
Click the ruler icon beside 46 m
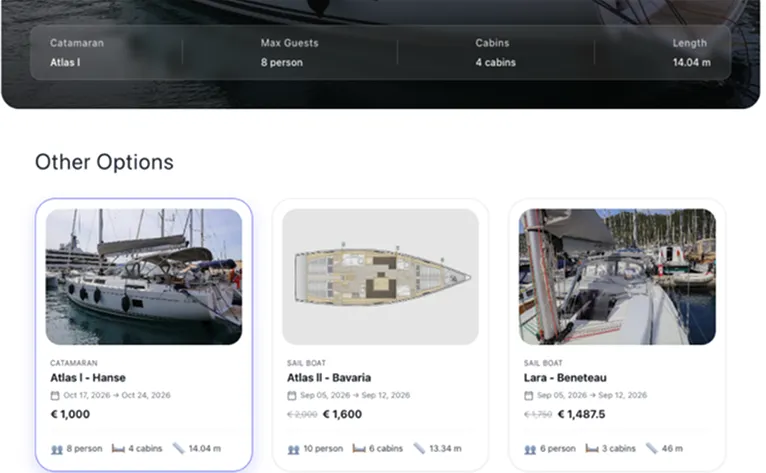click(x=652, y=448)
